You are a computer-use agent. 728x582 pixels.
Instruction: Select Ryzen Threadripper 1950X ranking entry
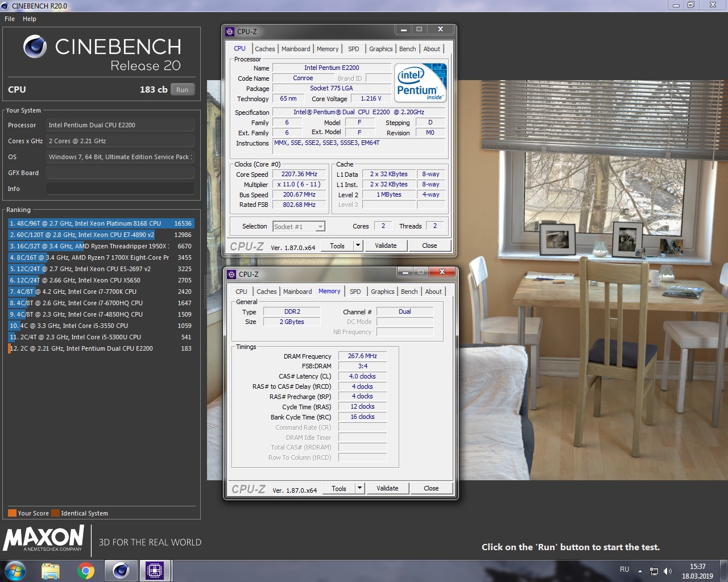[x=101, y=246]
